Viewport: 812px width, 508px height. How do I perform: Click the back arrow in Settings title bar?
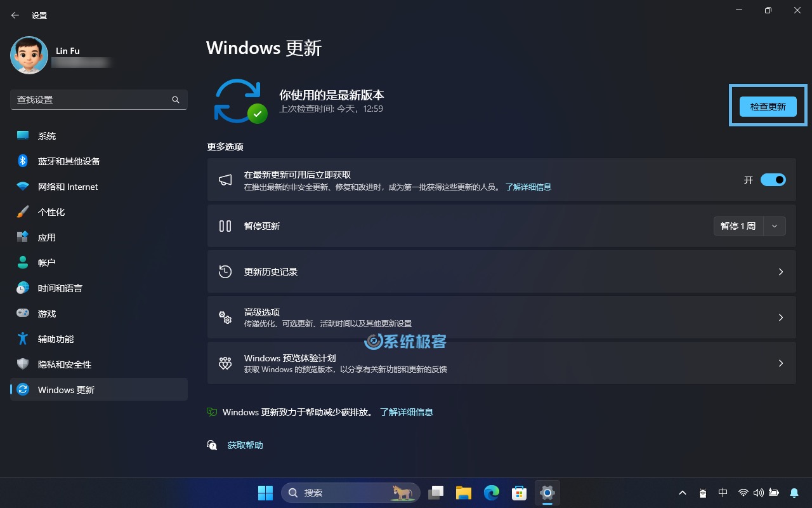15,15
